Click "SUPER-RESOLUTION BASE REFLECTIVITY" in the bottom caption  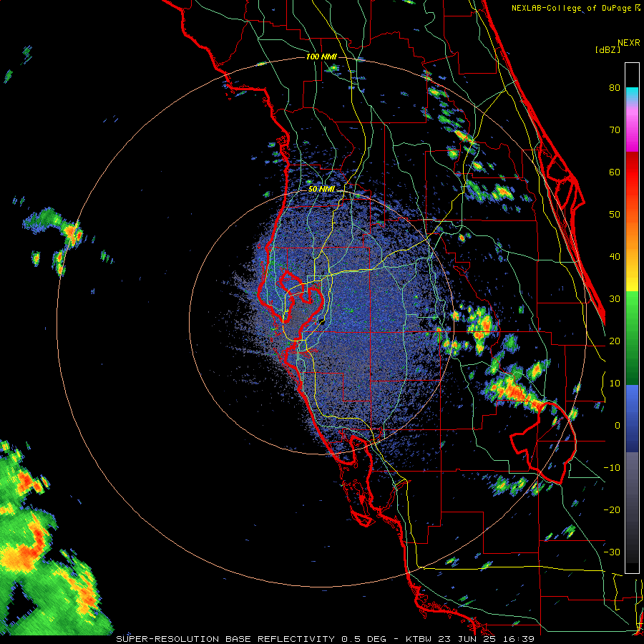[x=225, y=639]
